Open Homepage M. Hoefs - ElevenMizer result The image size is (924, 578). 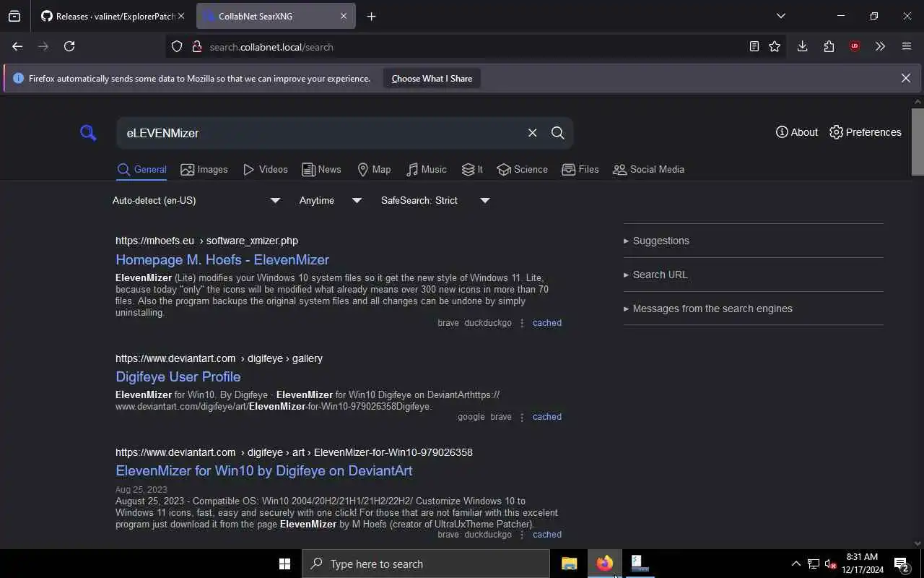pos(222,259)
